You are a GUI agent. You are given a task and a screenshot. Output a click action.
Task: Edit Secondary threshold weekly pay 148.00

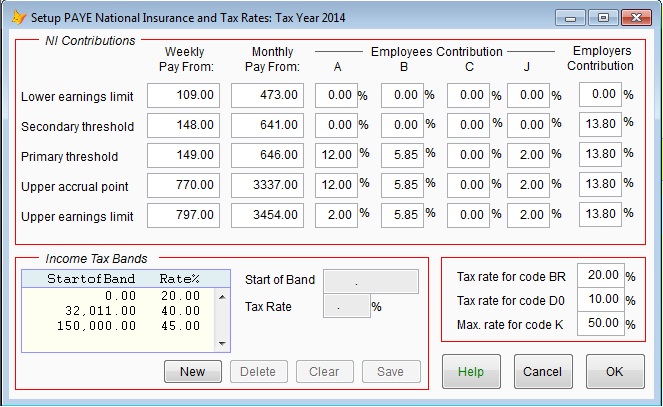(184, 125)
